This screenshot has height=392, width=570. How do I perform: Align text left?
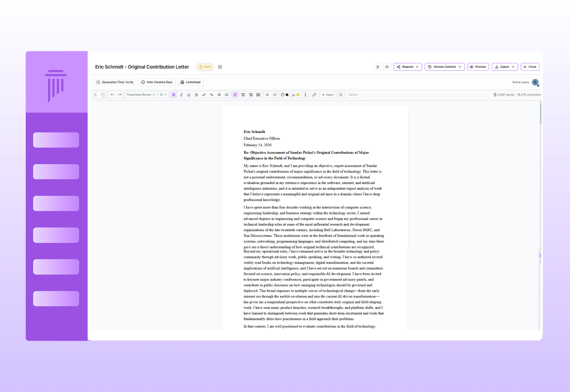pyautogui.click(x=235, y=95)
